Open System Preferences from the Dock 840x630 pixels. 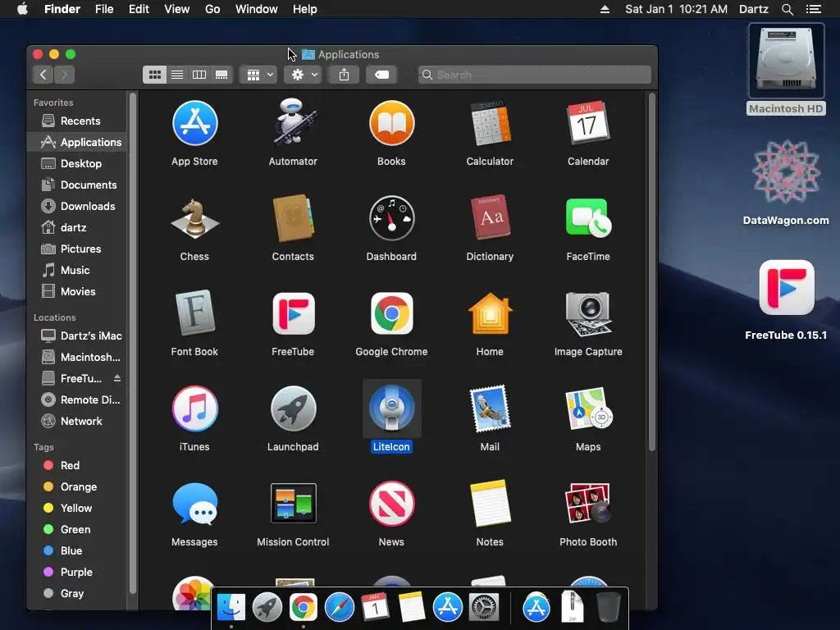(484, 608)
